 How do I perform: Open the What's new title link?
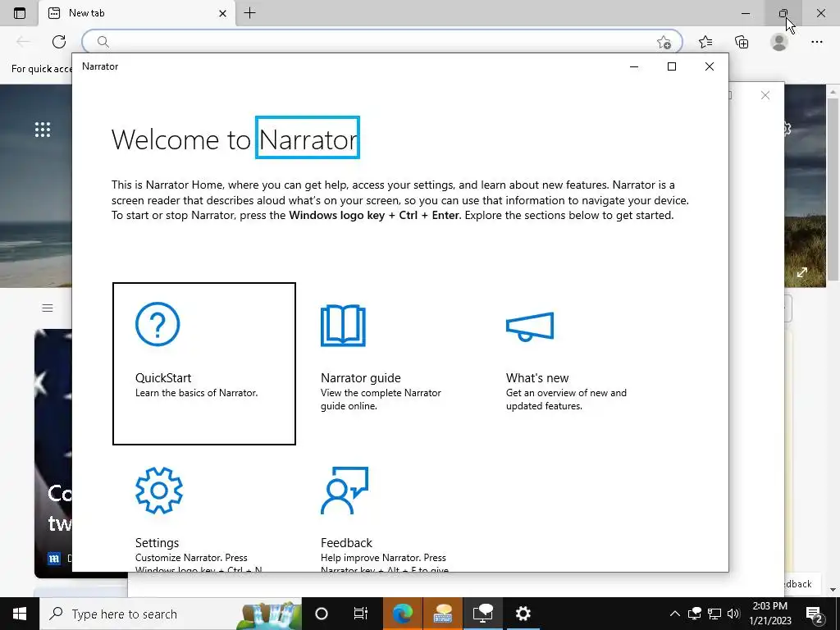[537, 377]
